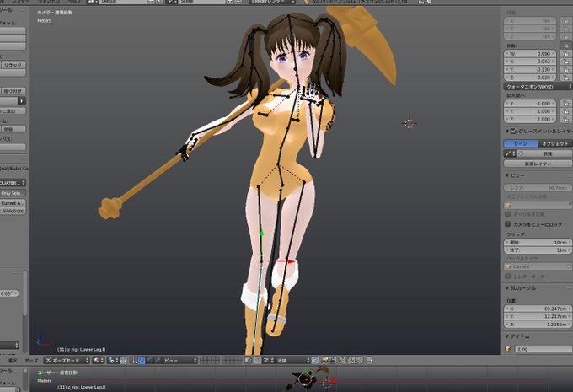Select the translate manipulator arrow icon
The image size is (573, 392).
pos(142,360)
